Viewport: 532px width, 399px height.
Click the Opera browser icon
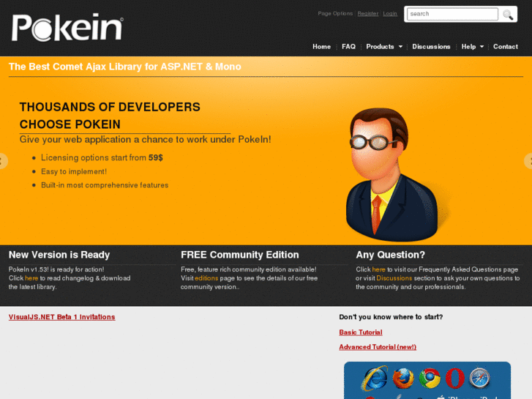(x=454, y=378)
